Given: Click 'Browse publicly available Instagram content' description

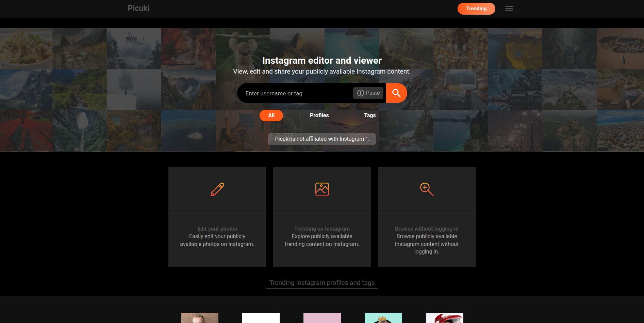Looking at the screenshot, I should 427,244.
